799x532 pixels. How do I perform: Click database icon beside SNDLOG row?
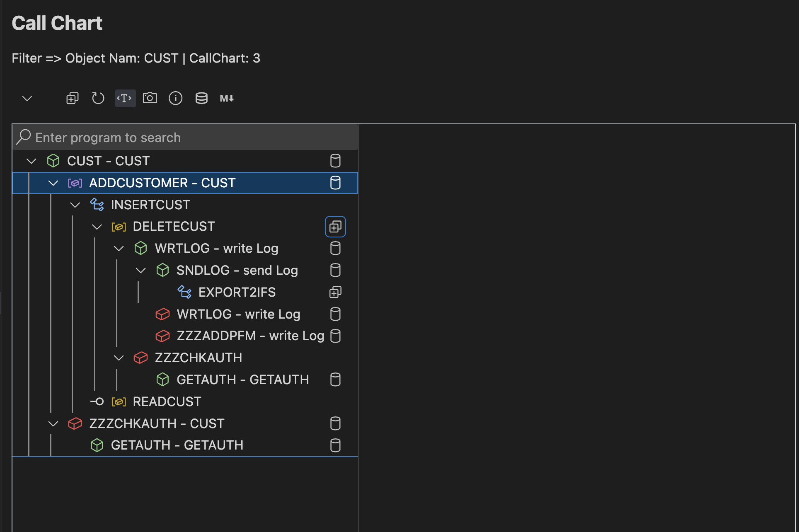335,270
